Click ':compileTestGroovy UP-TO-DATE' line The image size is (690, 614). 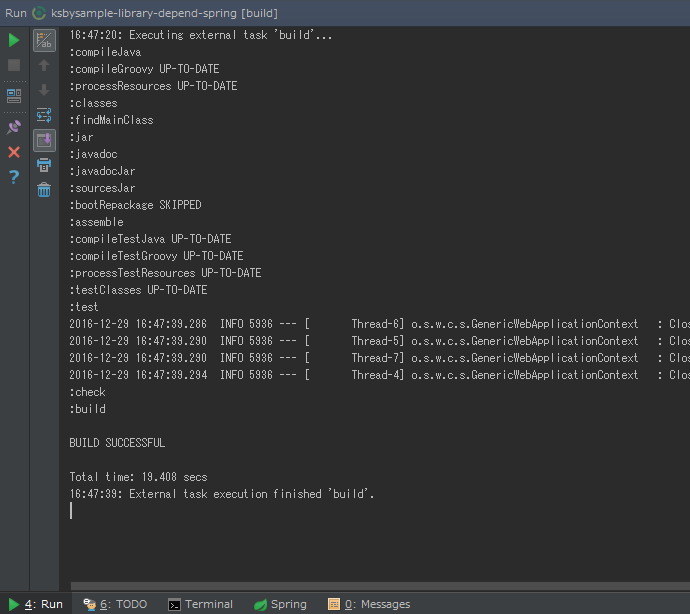[x=156, y=256]
